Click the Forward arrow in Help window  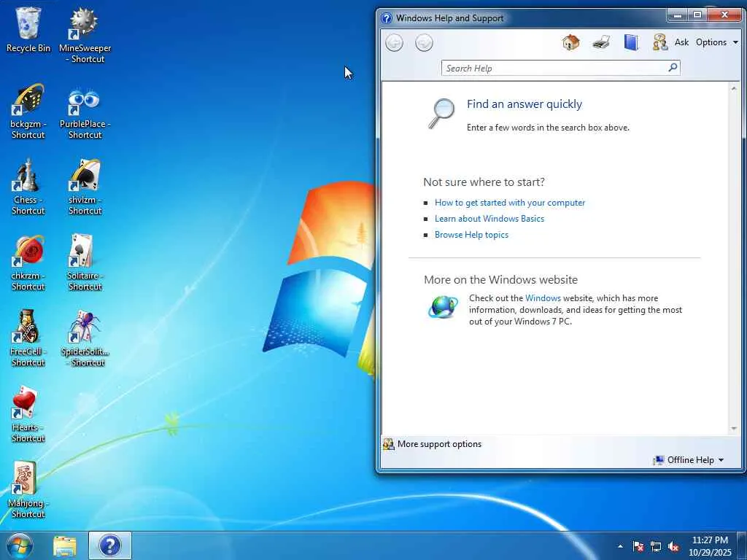click(424, 43)
